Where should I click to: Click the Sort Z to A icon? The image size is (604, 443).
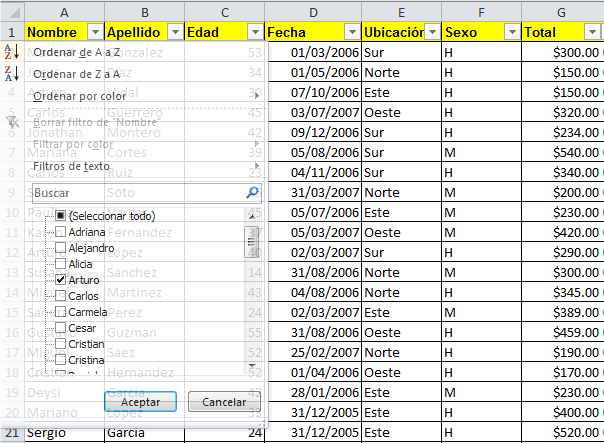point(12,73)
